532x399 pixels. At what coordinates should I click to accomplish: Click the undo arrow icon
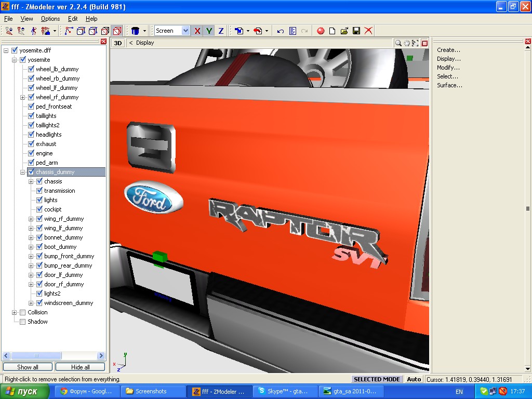click(x=280, y=31)
